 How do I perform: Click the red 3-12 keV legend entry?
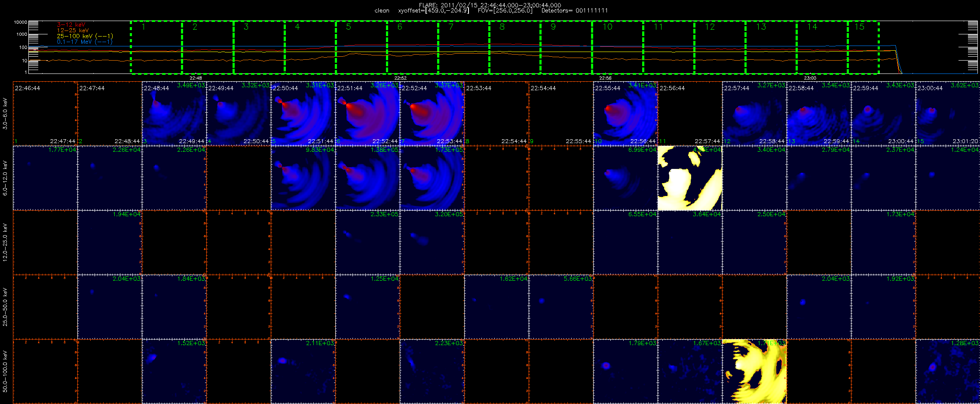[71, 24]
